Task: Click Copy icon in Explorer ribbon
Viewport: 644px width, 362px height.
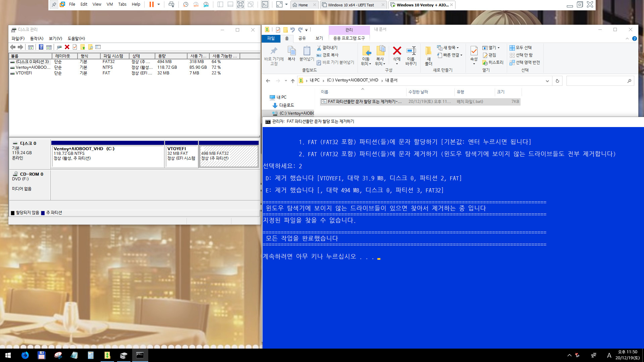Action: [x=291, y=54]
